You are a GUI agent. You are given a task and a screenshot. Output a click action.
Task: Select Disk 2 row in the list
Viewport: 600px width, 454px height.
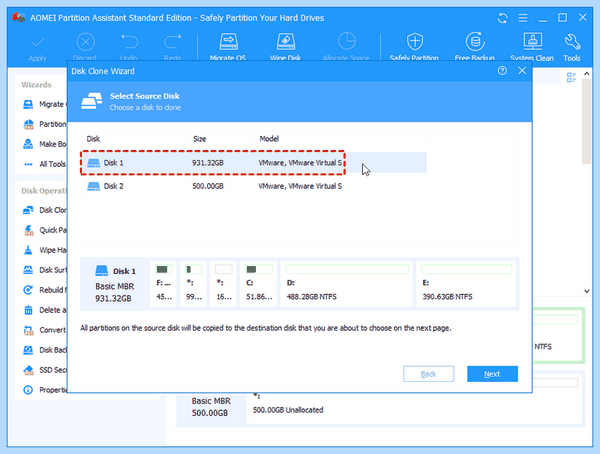point(253,186)
